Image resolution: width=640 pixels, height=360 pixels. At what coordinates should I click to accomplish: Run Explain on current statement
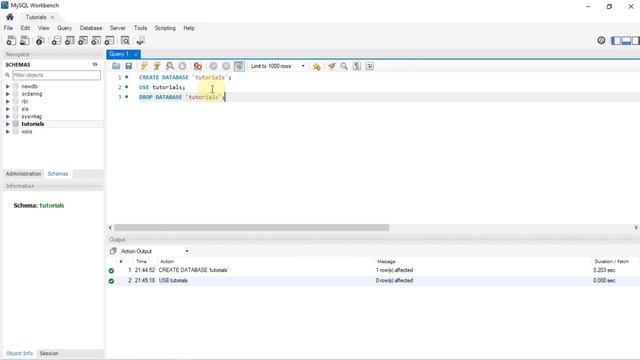click(x=169, y=66)
